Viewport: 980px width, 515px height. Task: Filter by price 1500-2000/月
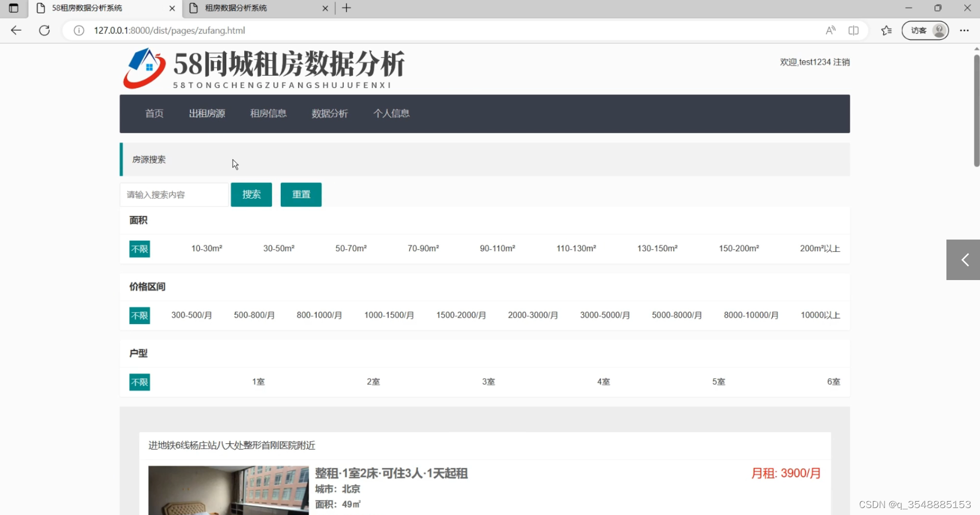click(461, 315)
